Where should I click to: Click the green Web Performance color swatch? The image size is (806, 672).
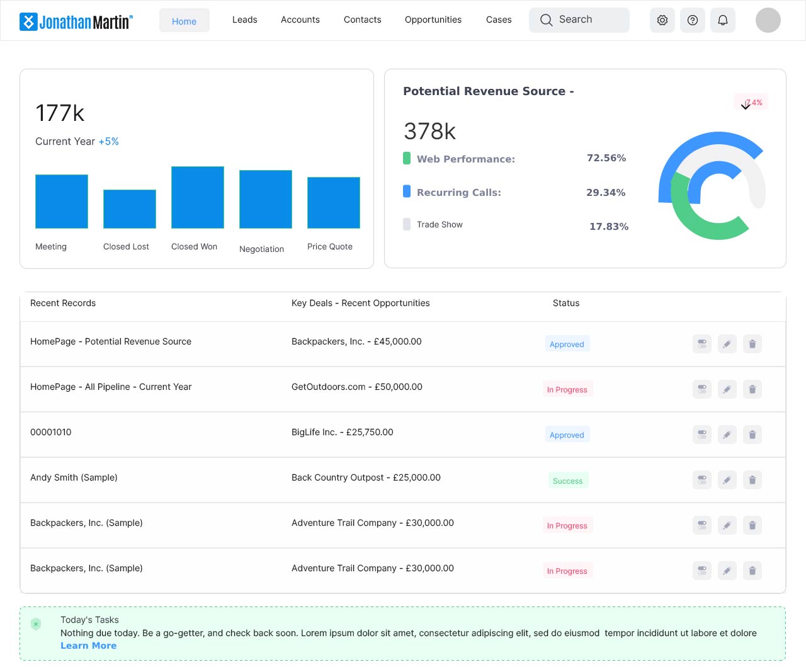pos(407,158)
